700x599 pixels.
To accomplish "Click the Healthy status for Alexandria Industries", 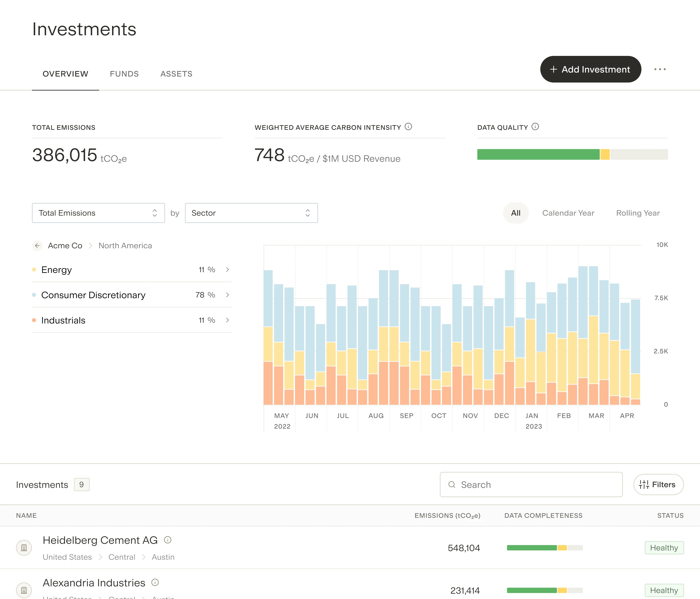I will tap(664, 590).
